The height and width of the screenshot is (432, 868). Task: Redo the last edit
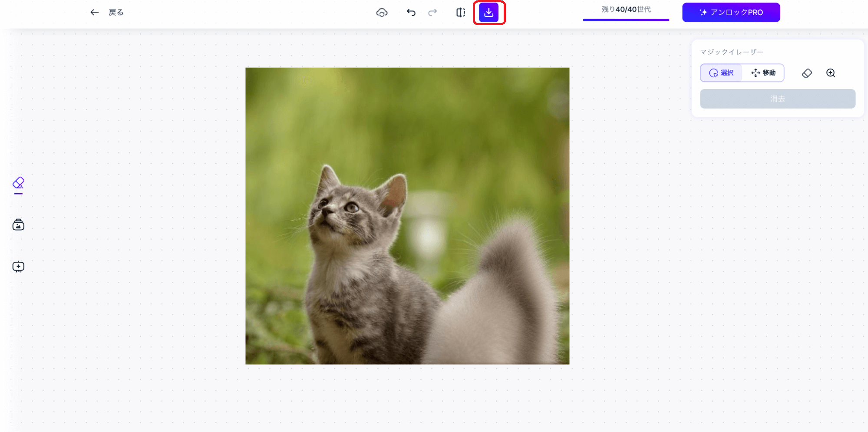pos(432,12)
